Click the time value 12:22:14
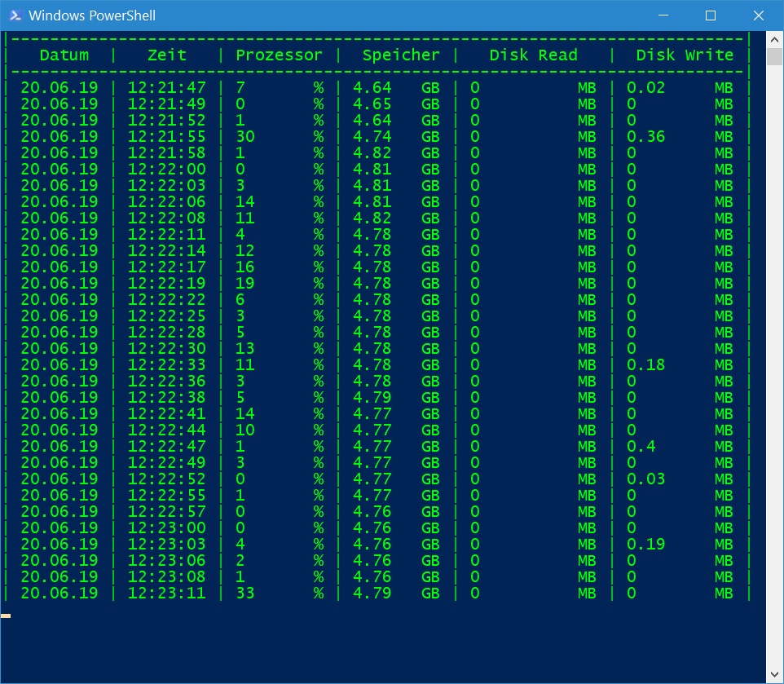The width and height of the screenshot is (784, 684). click(166, 250)
